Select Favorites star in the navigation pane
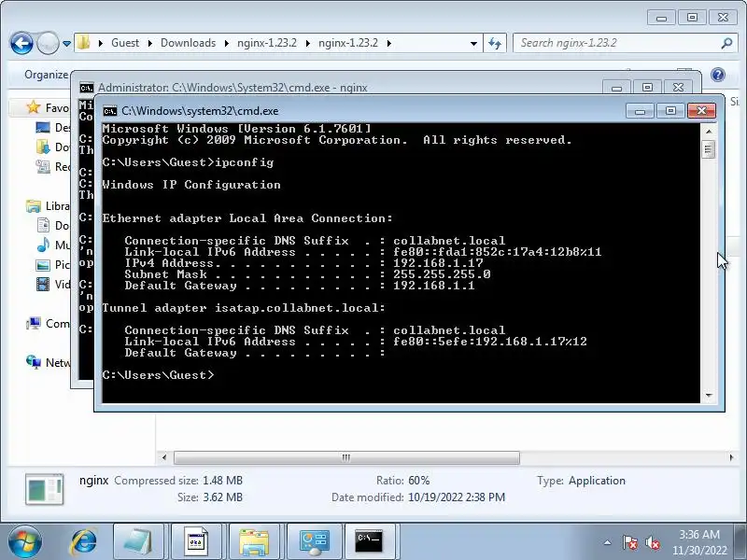Viewport: 747px width, 560px height. (33, 107)
